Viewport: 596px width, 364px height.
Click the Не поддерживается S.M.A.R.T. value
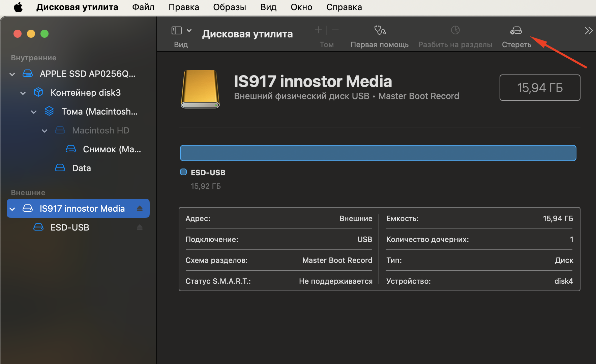tap(336, 281)
